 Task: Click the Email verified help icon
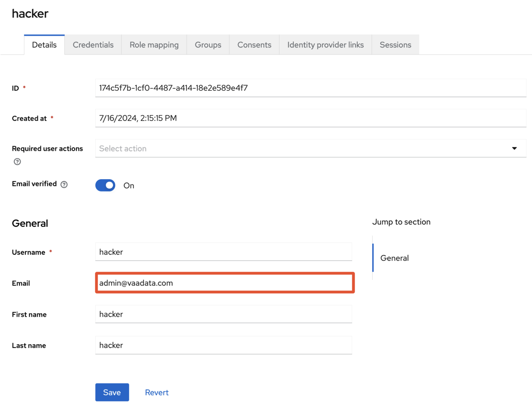[x=64, y=184]
